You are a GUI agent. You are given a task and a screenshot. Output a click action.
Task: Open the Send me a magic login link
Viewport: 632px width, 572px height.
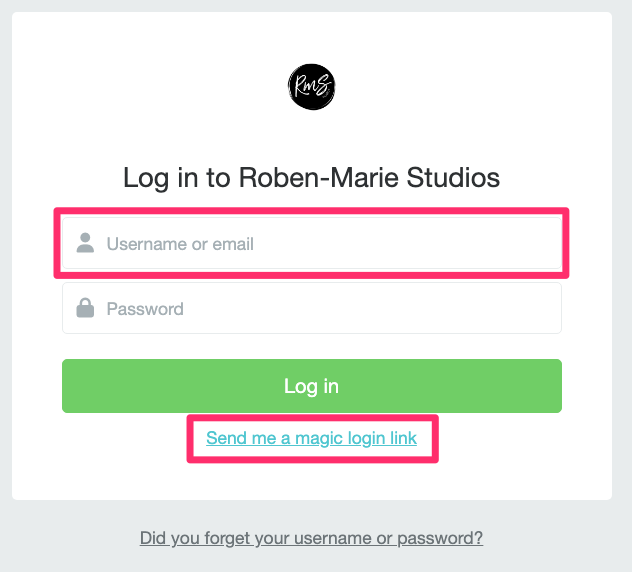coord(311,438)
